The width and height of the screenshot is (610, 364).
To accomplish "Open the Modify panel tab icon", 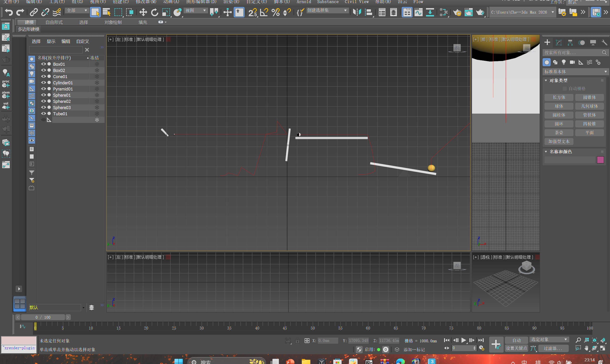I will click(559, 43).
